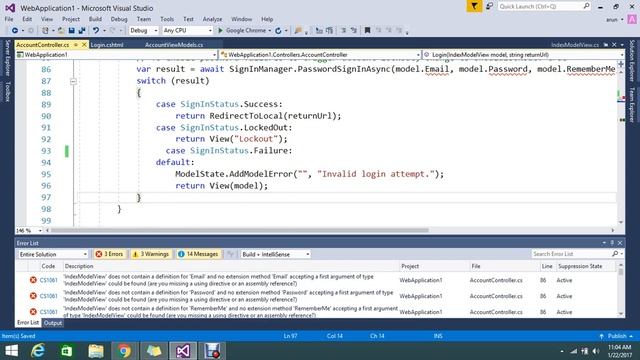
Task: Open the Build menu
Action: click(95, 19)
